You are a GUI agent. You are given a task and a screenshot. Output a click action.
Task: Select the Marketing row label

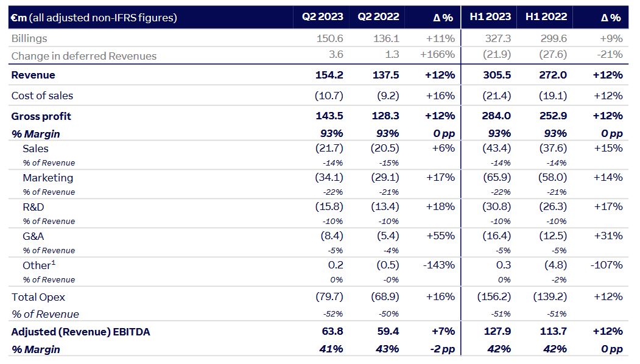click(x=47, y=178)
